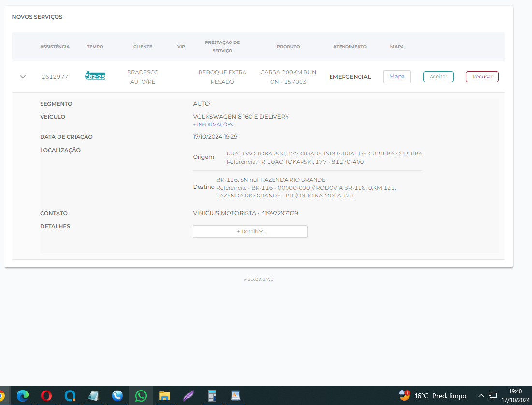Refuse the service with Recusar
532x405 pixels.
(x=482, y=77)
